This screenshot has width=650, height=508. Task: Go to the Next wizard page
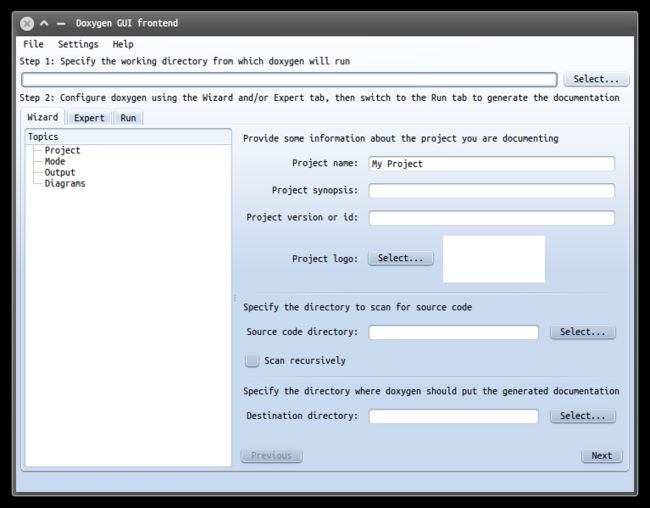coord(601,456)
